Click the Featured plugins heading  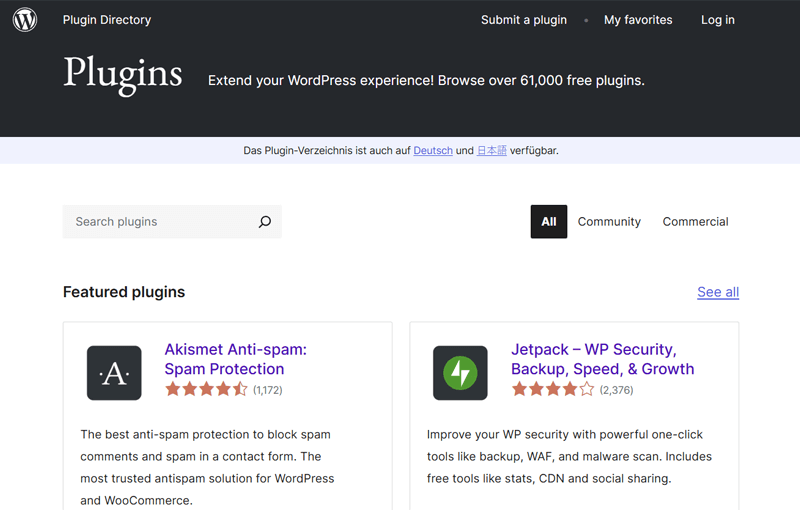(x=124, y=292)
